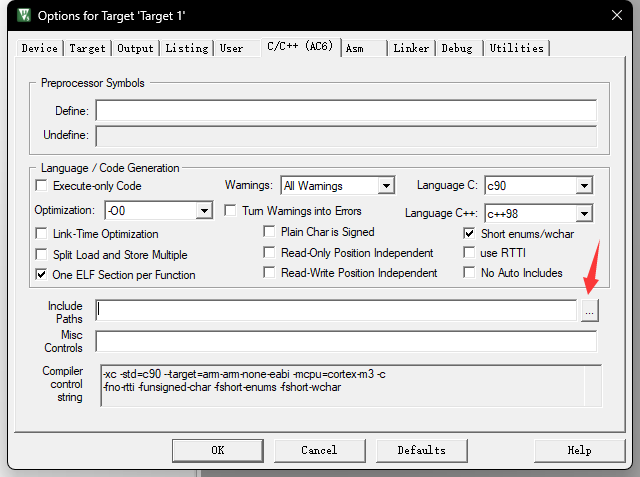Restore settings with Defaults button

point(422,450)
